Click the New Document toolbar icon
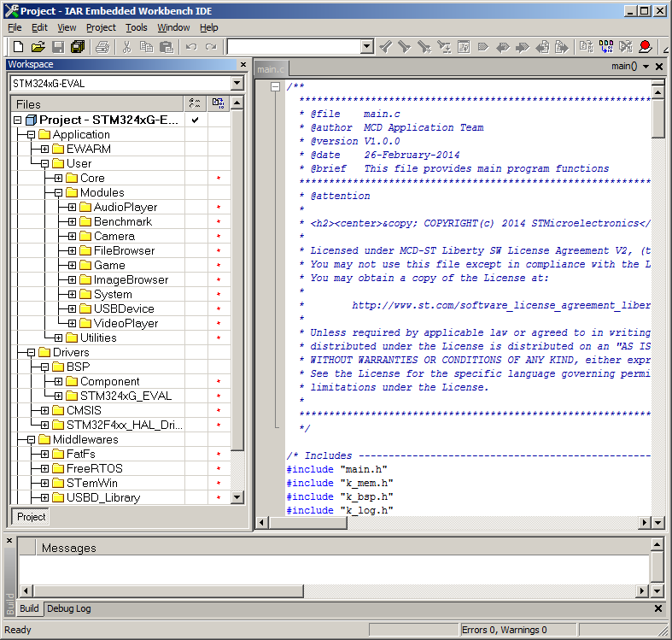 [x=17, y=47]
